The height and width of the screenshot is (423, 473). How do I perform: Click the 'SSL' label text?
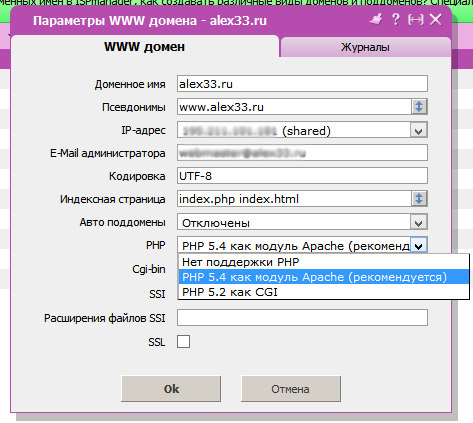157,342
